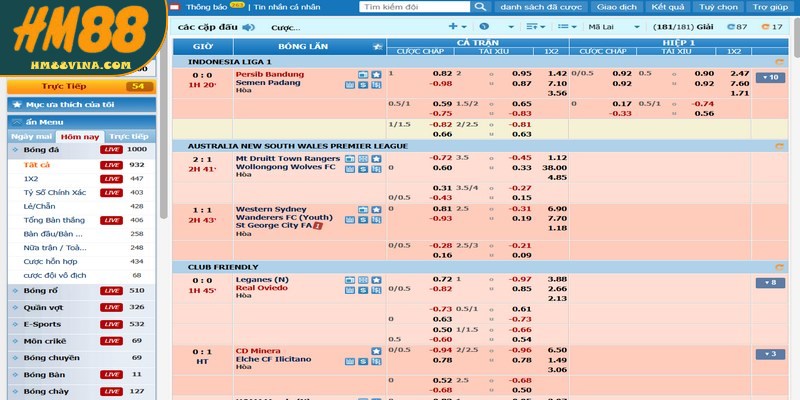Click the star icon in Bóng Lăn header
Screen dimensions: 800x400
[377, 46]
